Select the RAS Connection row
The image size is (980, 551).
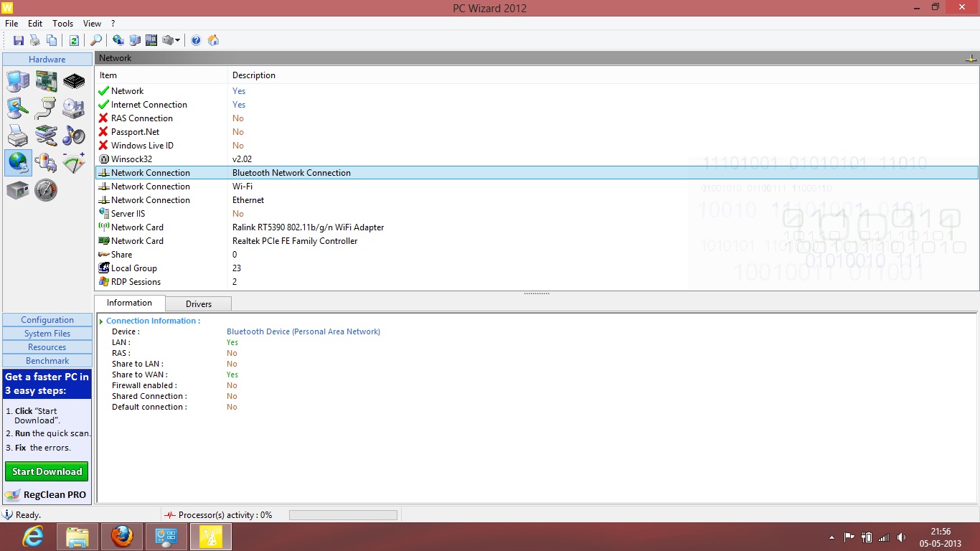(x=537, y=118)
